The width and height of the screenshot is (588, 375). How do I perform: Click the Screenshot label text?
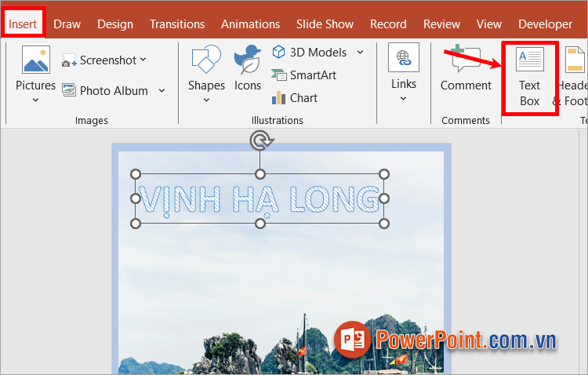pos(108,60)
